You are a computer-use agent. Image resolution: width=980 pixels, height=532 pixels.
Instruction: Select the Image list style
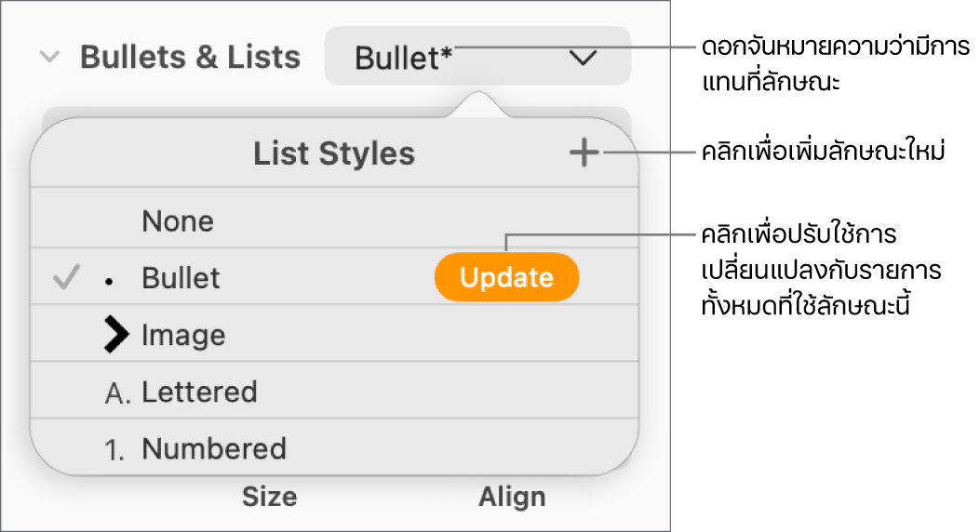pyautogui.click(x=183, y=335)
